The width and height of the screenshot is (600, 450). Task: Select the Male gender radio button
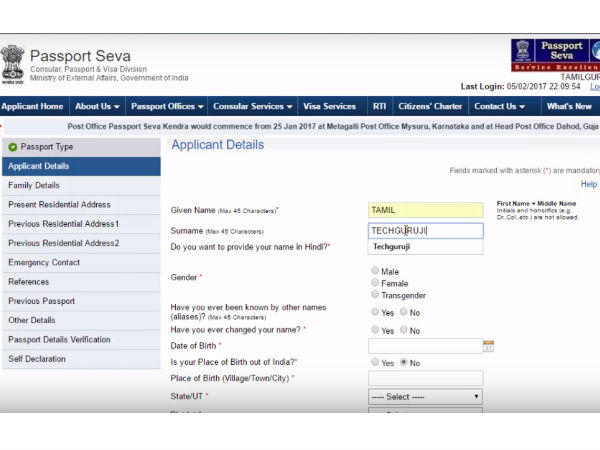click(x=375, y=270)
